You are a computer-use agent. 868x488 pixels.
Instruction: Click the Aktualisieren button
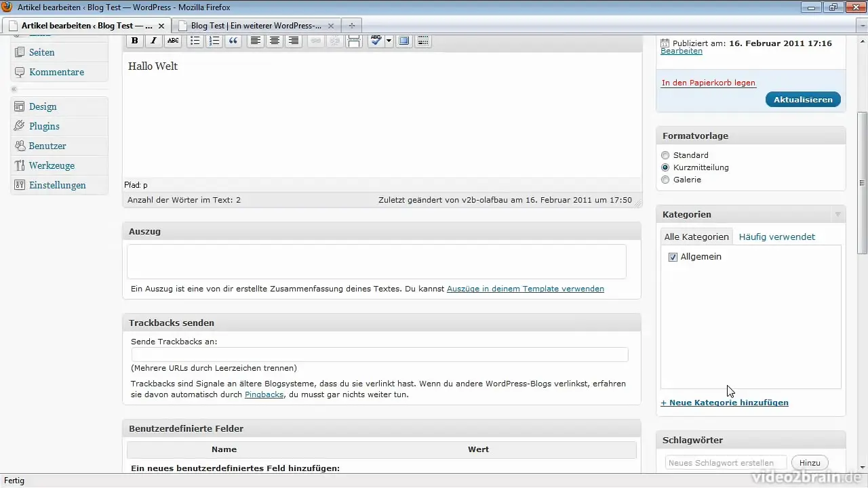point(803,100)
